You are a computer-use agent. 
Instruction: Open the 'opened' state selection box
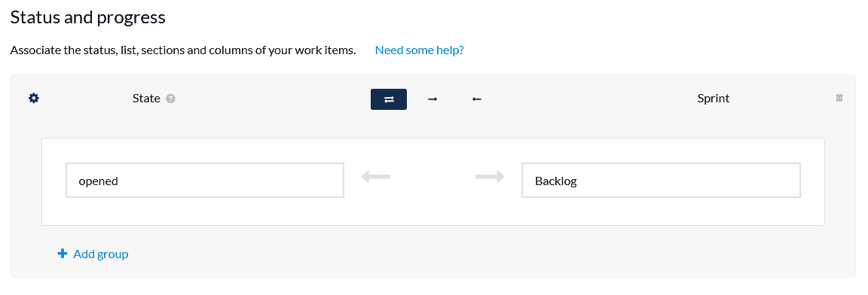[x=205, y=180]
